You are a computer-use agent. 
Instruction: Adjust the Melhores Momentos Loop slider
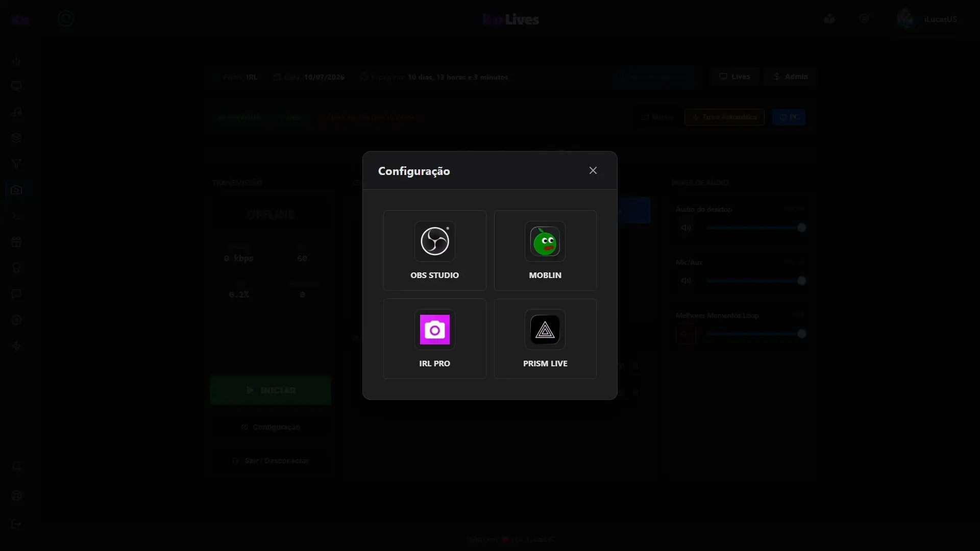click(756, 334)
